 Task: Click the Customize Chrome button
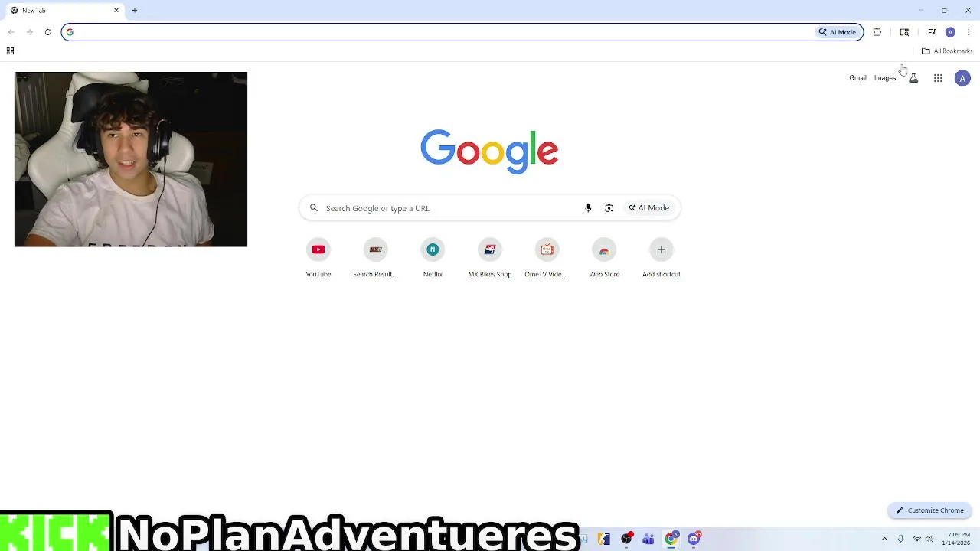[x=930, y=510]
